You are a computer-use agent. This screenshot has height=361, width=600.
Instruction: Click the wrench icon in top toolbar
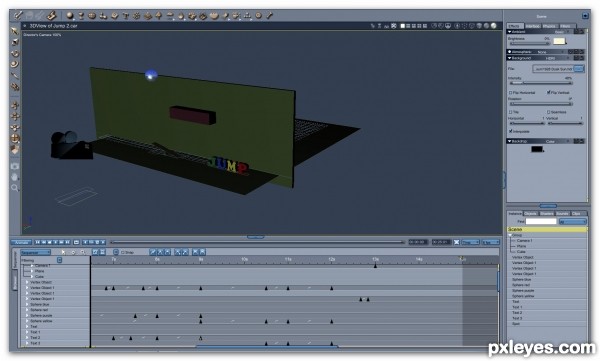coord(269,16)
